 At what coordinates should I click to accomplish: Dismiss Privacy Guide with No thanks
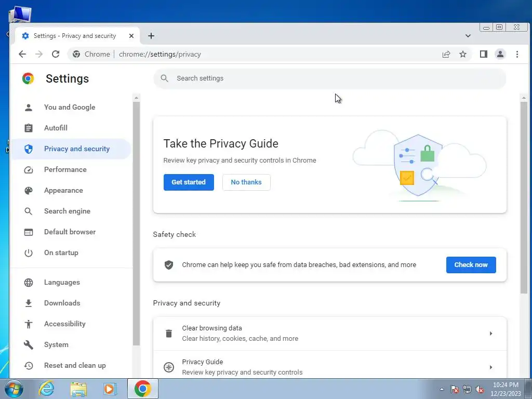[246, 182]
